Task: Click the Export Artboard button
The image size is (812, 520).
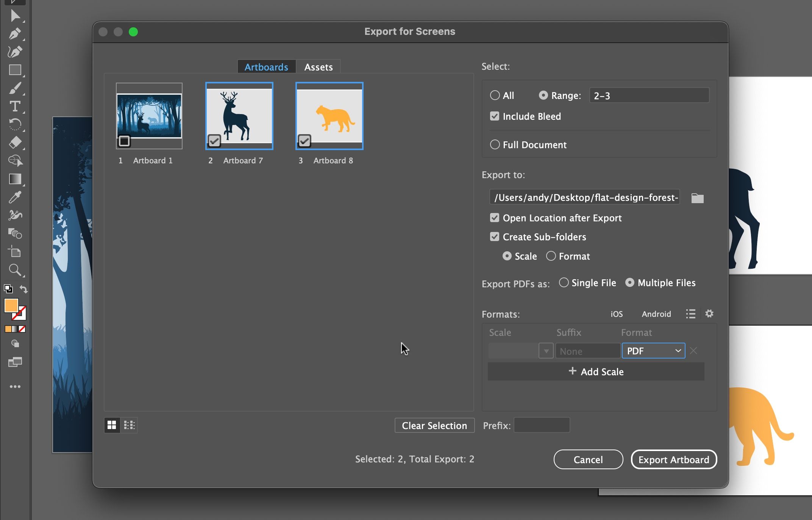Action: pyautogui.click(x=674, y=459)
